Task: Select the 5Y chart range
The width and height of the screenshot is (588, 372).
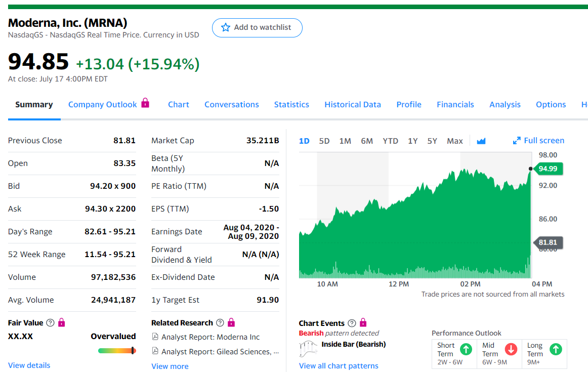Action: pyautogui.click(x=432, y=141)
